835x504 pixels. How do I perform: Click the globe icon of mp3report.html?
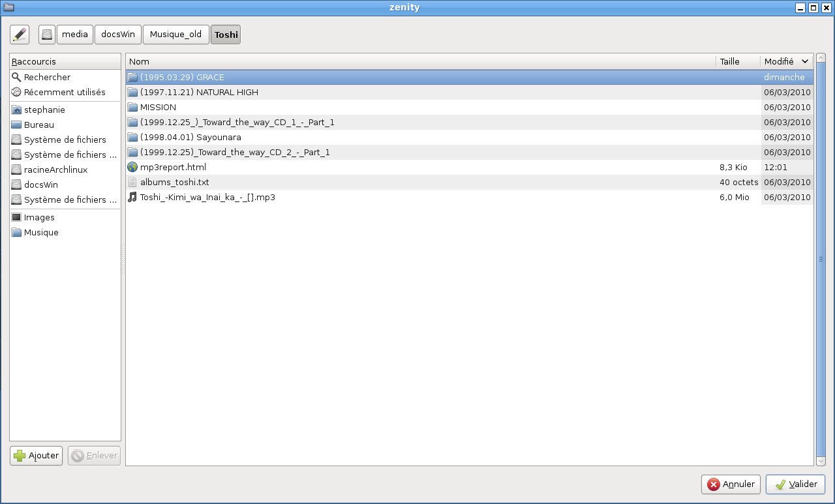click(132, 167)
